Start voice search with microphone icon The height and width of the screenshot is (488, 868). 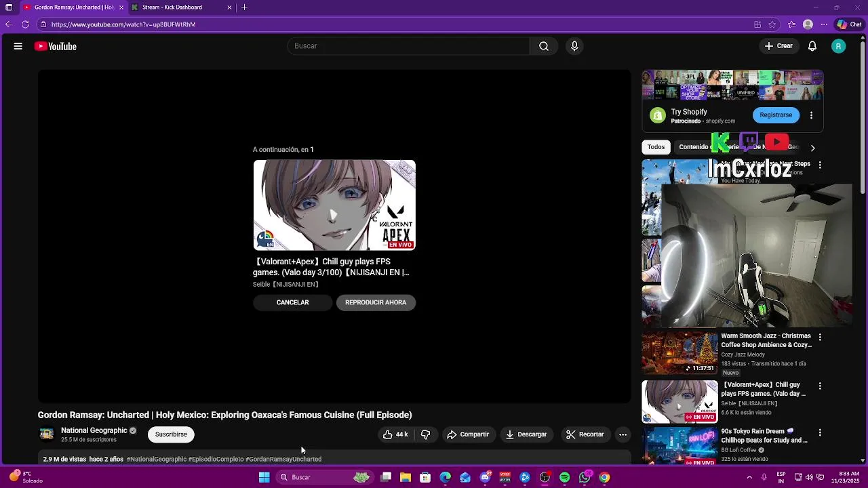point(574,46)
